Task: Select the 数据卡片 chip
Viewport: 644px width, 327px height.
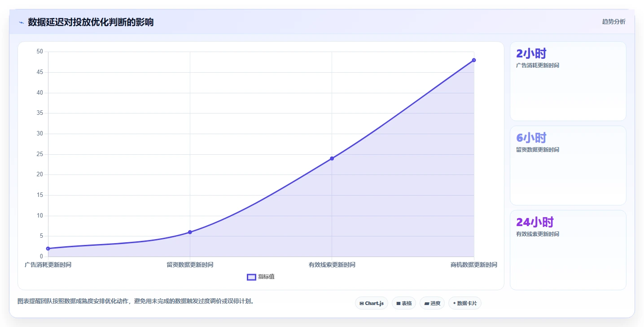Action: point(465,303)
